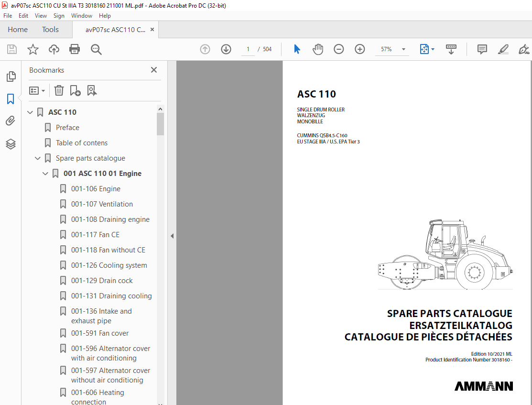Screen dimensions: 532x405
Task: Jump to 001-136 Intake and exhaust pipe
Action: [x=101, y=316]
